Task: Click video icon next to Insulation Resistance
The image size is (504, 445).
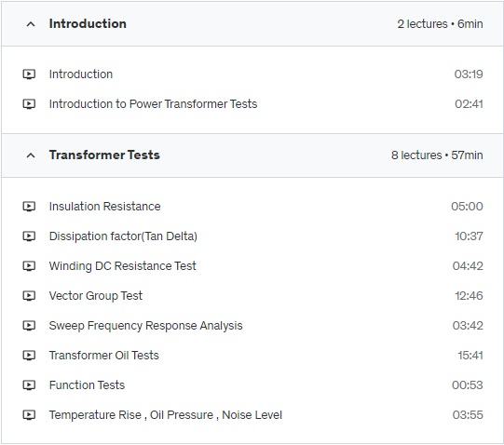Action: [x=29, y=207]
